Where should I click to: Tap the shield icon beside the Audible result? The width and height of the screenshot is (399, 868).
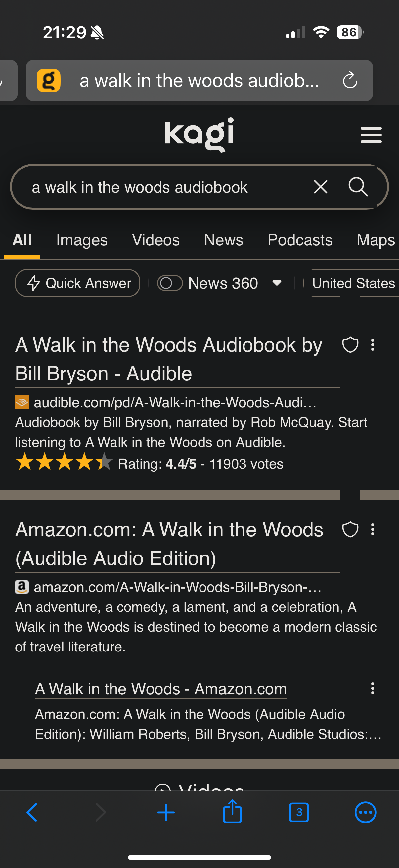tap(350, 345)
